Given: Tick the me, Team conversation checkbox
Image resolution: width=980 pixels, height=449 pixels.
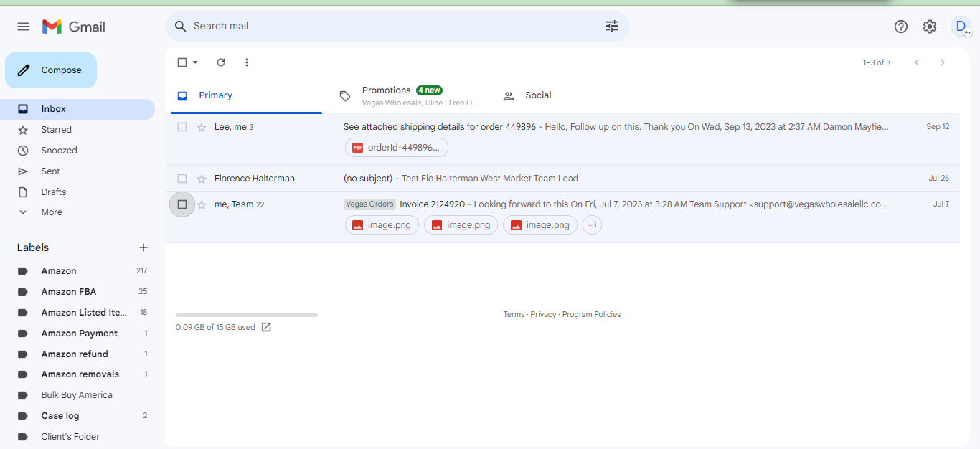Looking at the screenshot, I should tap(182, 204).
